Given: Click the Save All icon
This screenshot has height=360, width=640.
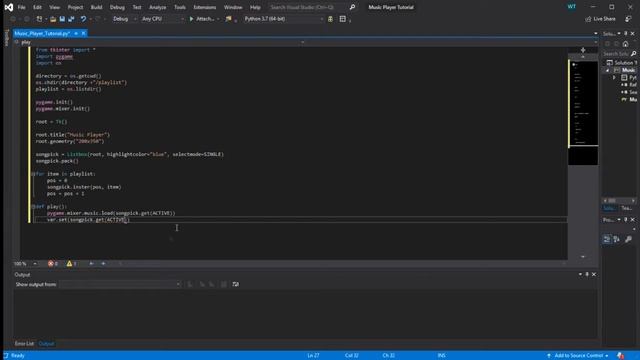Looking at the screenshot, I should (71, 19).
